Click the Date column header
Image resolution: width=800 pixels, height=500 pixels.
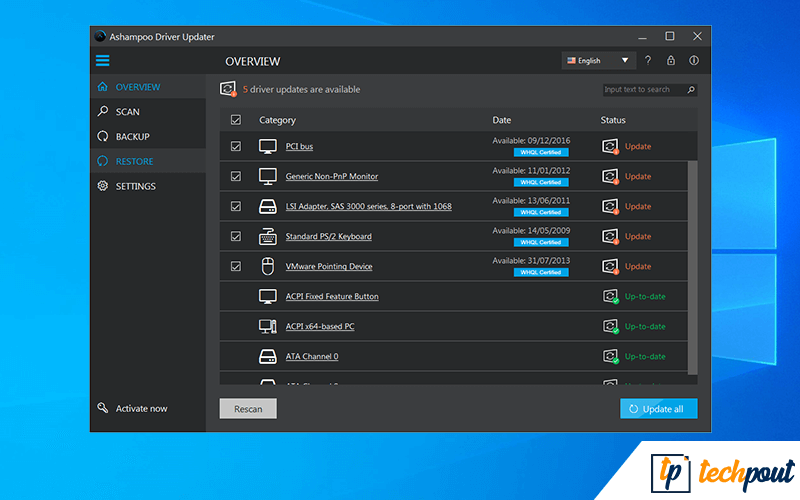502,120
